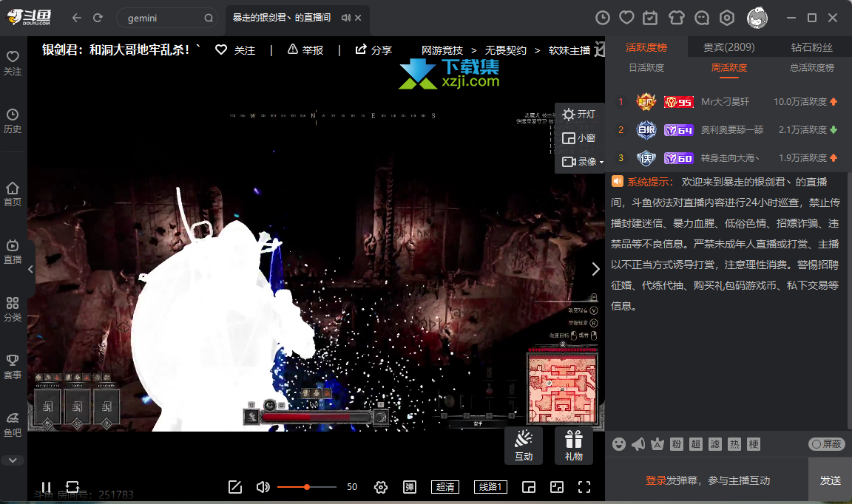Click the Douyu logo

[30, 18]
